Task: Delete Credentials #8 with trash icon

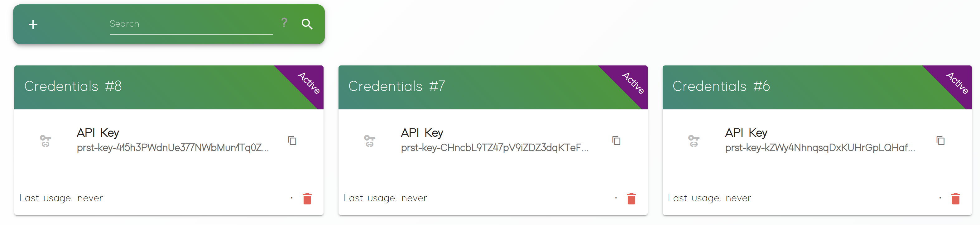Action: (x=307, y=199)
